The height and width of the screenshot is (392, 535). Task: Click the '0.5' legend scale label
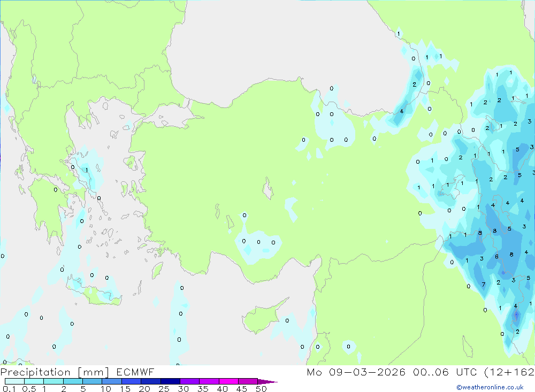tap(29, 389)
